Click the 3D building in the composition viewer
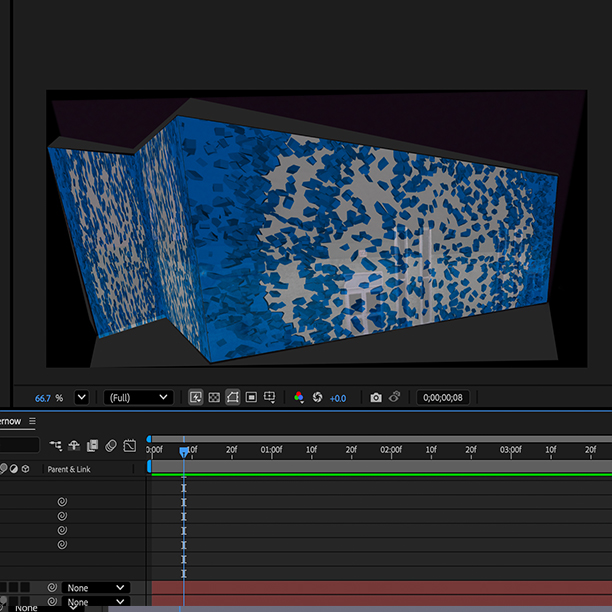The width and height of the screenshot is (612, 612). click(x=302, y=238)
